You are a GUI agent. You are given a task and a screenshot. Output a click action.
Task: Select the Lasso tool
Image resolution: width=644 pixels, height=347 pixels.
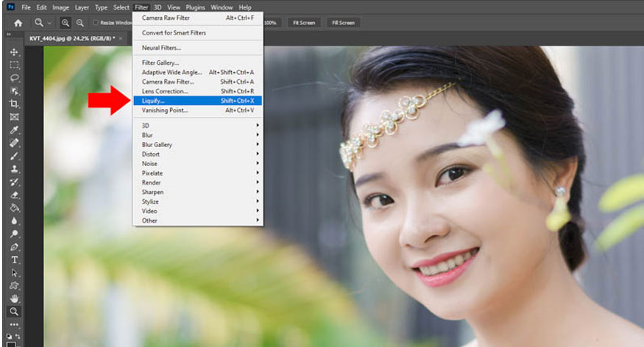tap(14, 78)
